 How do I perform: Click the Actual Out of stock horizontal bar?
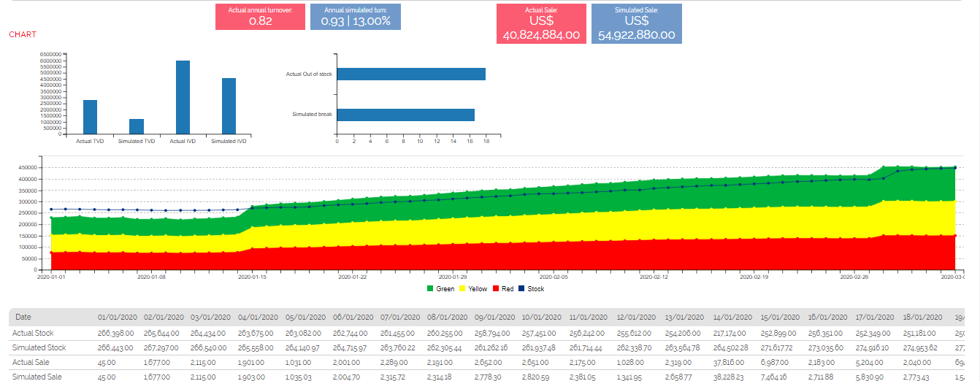(411, 74)
